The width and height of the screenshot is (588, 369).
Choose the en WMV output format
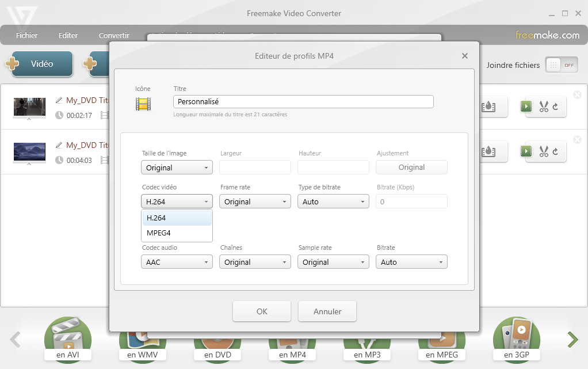(143, 347)
